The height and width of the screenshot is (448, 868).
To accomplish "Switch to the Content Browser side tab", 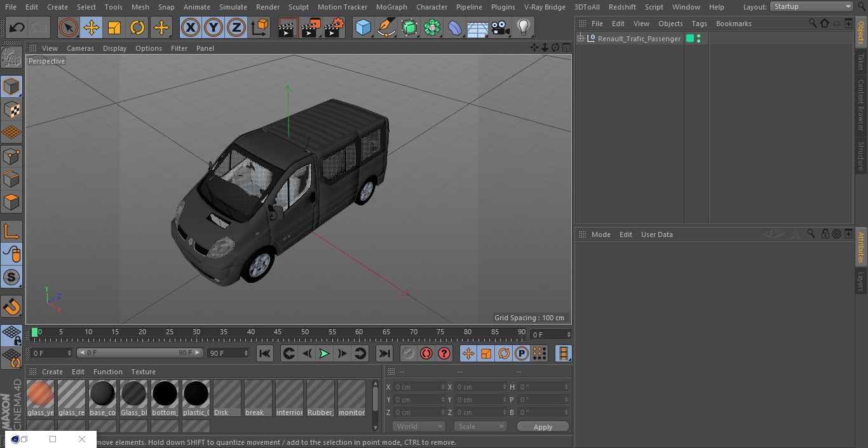I will point(861,105).
